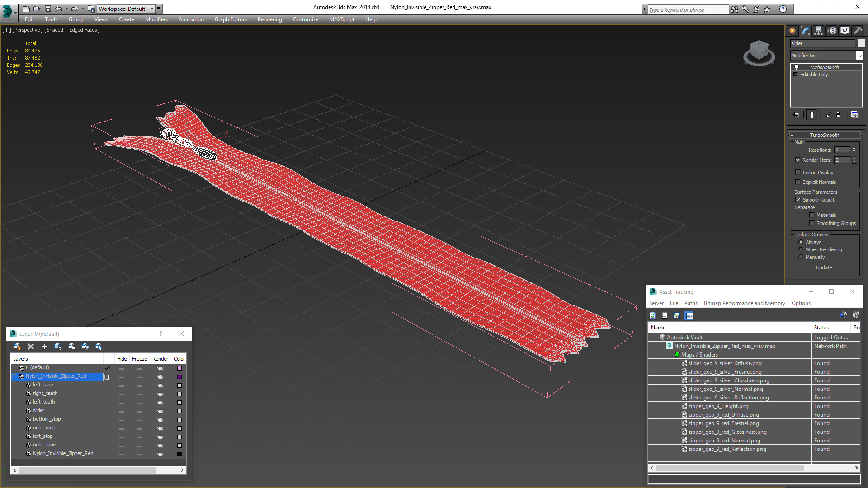The width and height of the screenshot is (868, 488).
Task: Enable Separate by Smoothing Groups checkbox
Action: [x=811, y=223]
